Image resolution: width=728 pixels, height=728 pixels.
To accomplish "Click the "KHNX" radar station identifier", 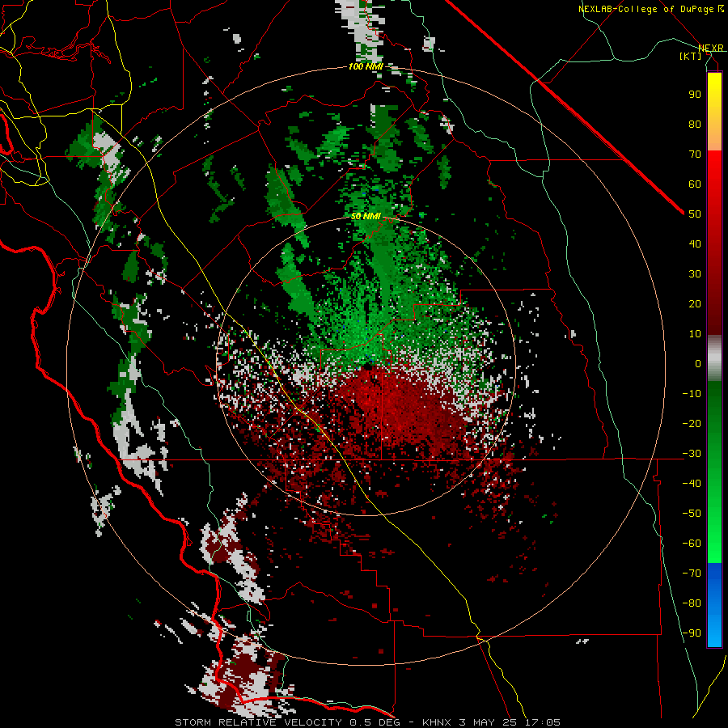I will [437, 722].
